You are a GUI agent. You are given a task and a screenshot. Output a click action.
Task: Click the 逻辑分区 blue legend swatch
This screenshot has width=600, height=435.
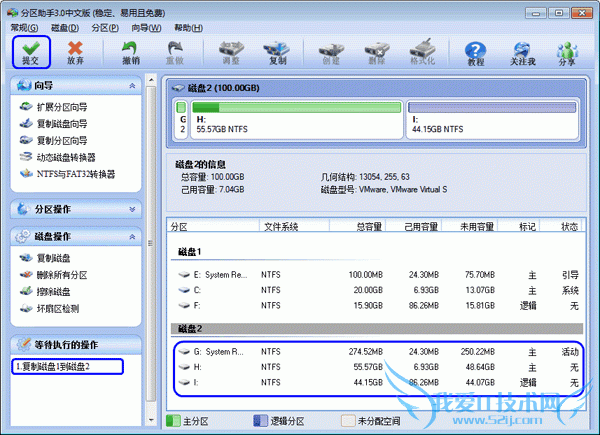(x=260, y=421)
